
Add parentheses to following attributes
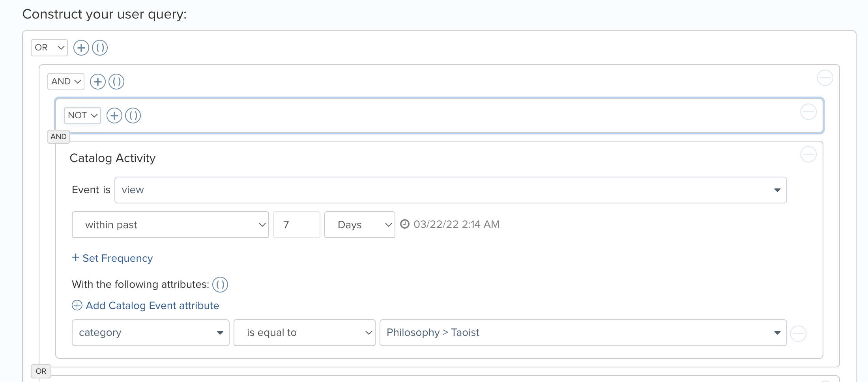tap(220, 285)
